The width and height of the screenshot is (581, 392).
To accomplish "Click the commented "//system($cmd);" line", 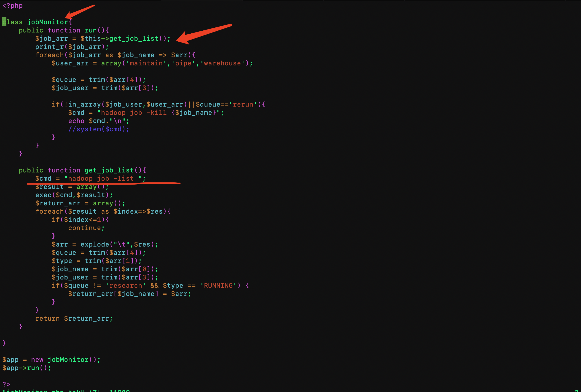I will coord(99,129).
